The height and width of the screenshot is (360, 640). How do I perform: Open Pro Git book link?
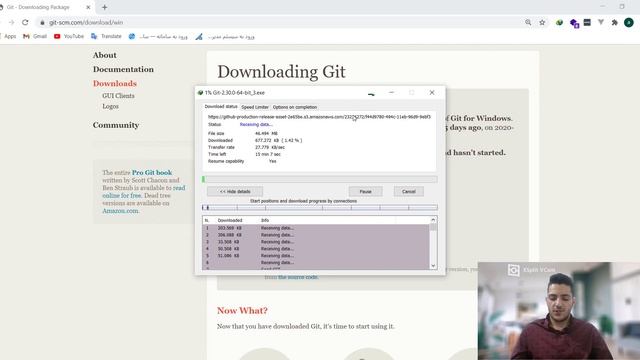pos(152,173)
